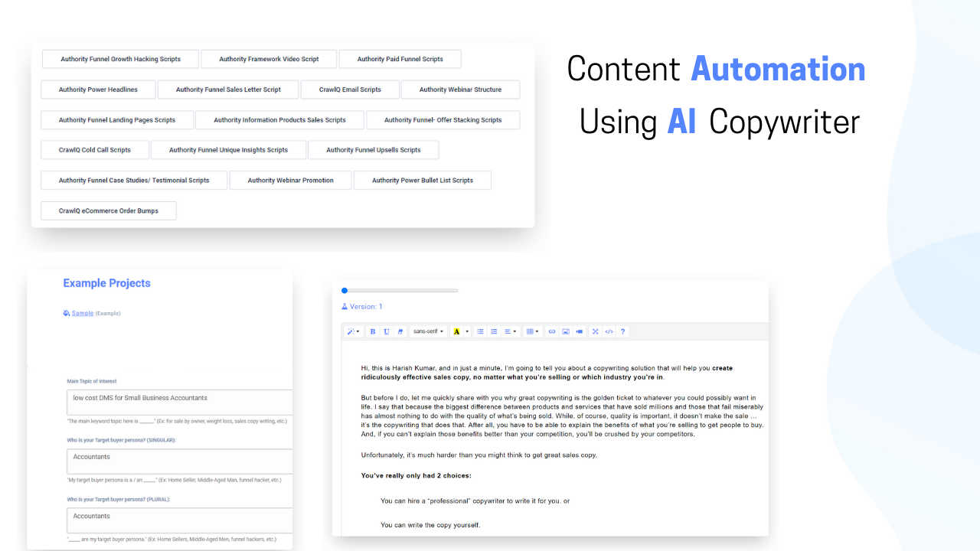Click the flask icon beside Version: 1
Screen dimensions: 980x551
(345, 307)
